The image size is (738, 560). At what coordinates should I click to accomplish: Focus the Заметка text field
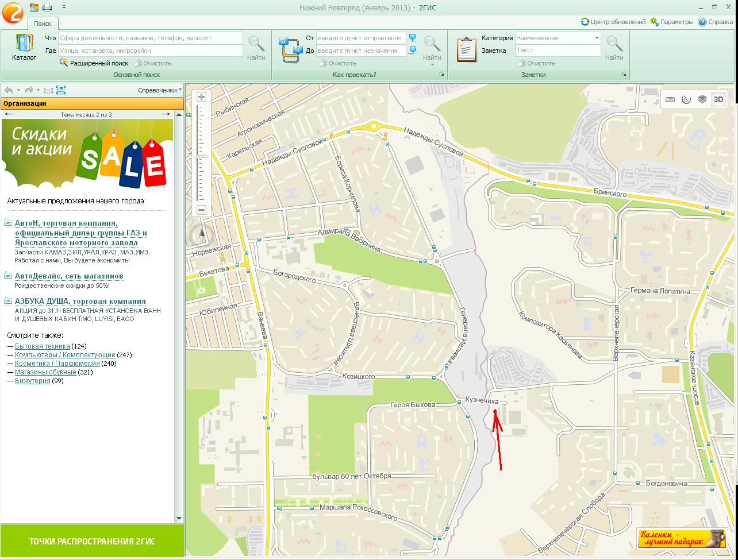pos(558,51)
